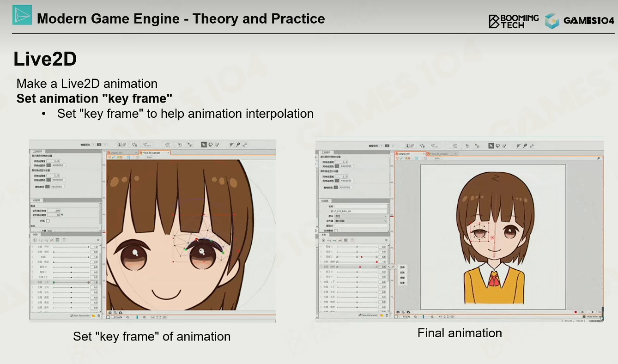Select the arrow selection tool in the right editor
The height and width of the screenshot is (364, 618).
pos(491,146)
